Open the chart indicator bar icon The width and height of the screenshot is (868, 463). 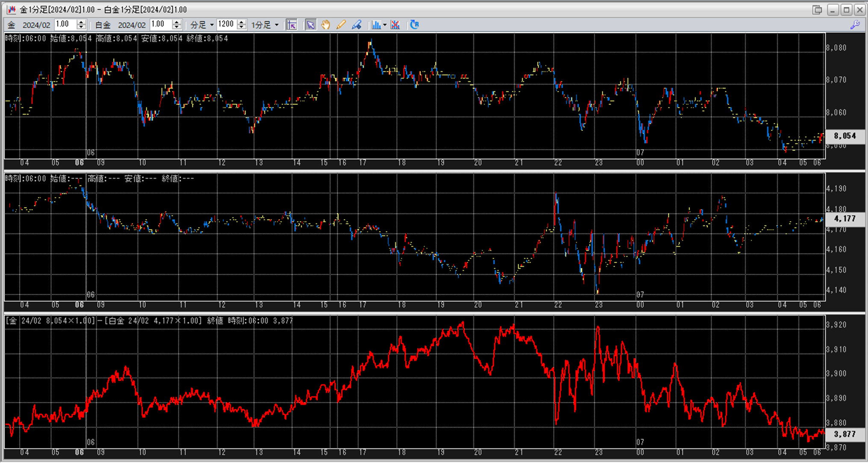pos(376,25)
